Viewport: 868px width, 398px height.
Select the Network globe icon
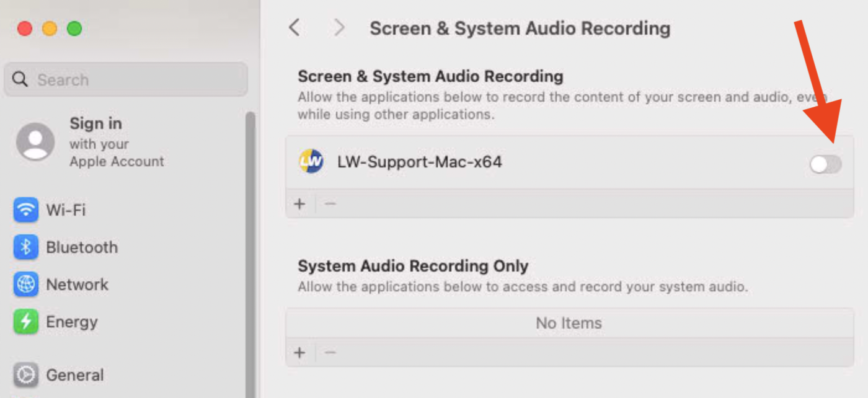tap(25, 285)
